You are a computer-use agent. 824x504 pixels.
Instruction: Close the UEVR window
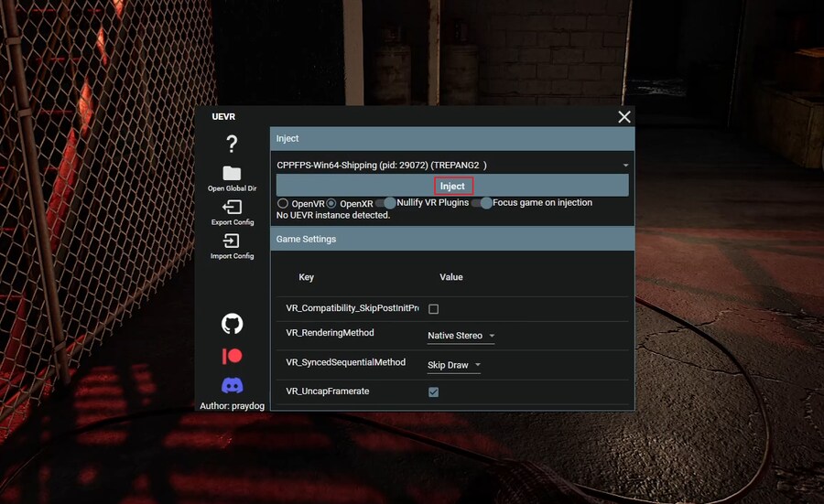[x=624, y=116]
